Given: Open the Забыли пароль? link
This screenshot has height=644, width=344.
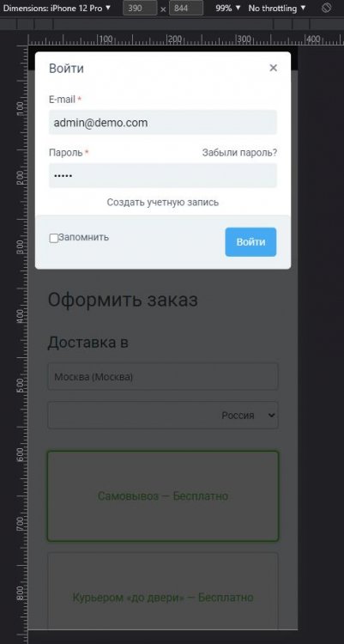Looking at the screenshot, I should (239, 153).
